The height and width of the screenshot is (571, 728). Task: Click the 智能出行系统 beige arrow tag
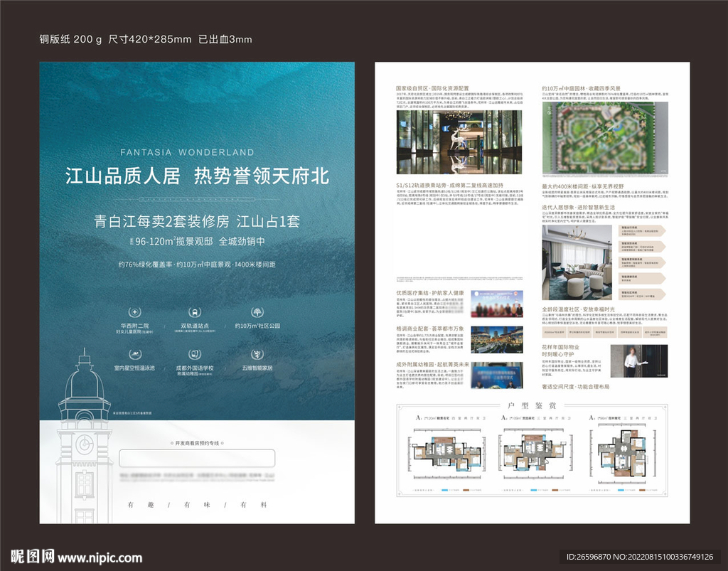click(643, 230)
